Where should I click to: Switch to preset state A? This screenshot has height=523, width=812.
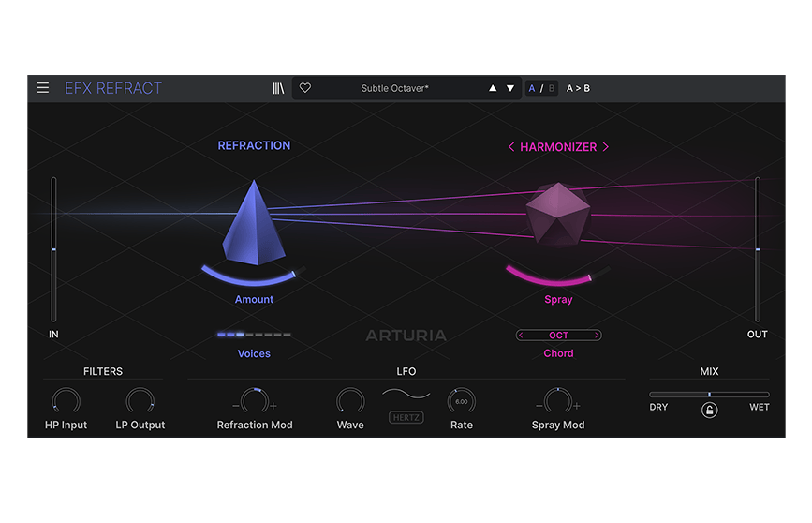pyautogui.click(x=532, y=88)
